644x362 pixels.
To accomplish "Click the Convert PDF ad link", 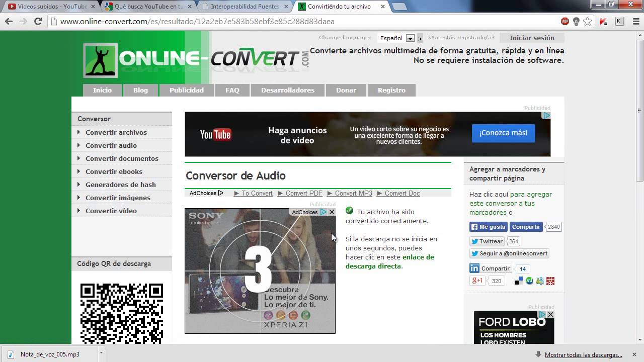I will click(x=300, y=193).
